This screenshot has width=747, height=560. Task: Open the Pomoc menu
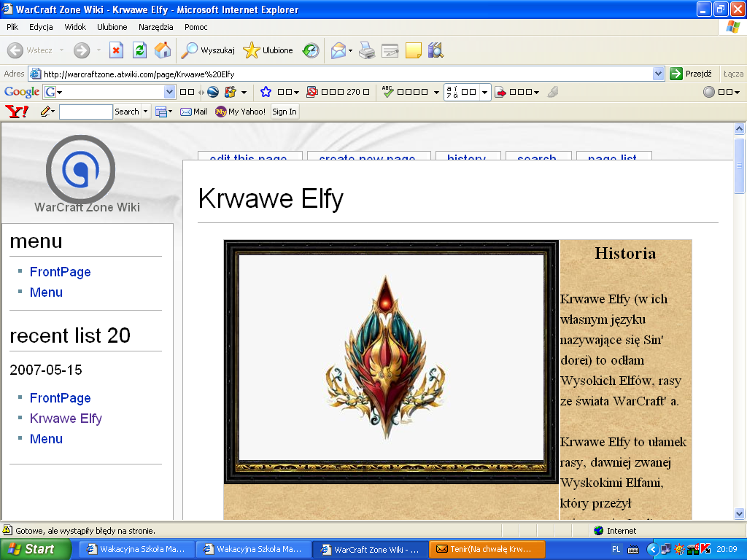(x=196, y=27)
